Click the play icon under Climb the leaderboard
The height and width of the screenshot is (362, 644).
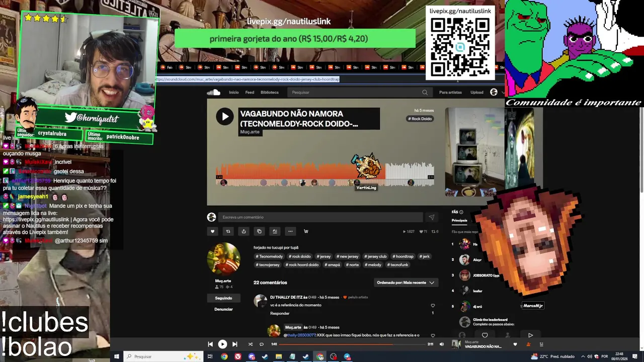530,335
